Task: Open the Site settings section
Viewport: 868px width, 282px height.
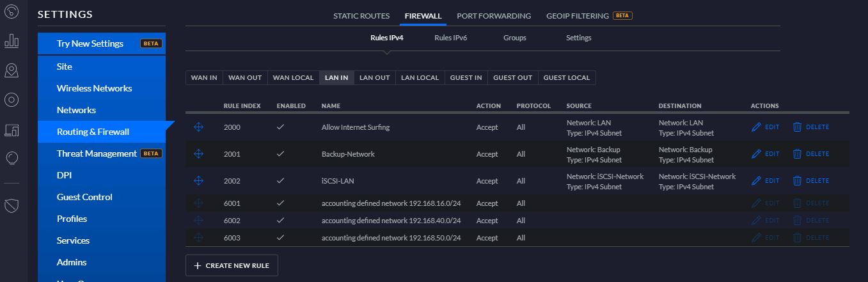Action: pyautogui.click(x=102, y=67)
